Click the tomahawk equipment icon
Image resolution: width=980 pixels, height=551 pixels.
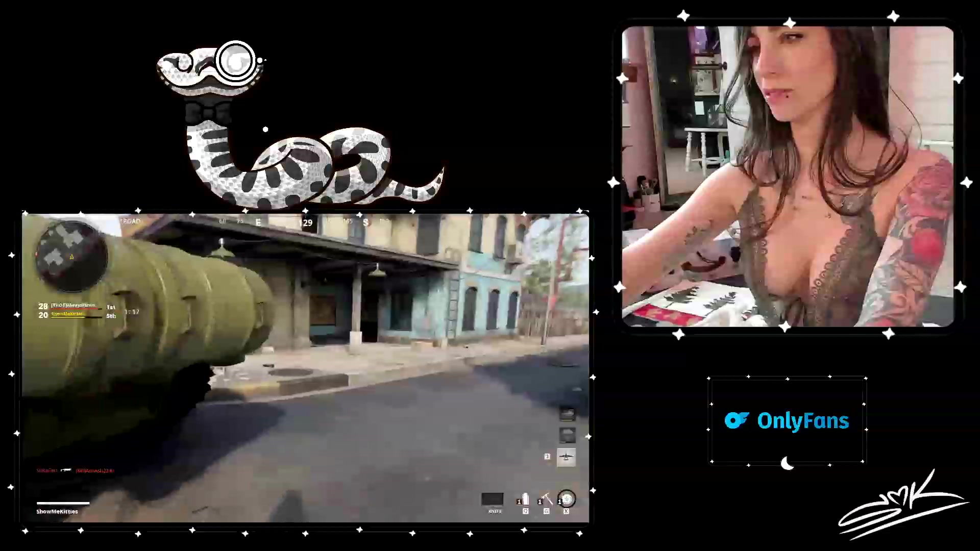546,499
